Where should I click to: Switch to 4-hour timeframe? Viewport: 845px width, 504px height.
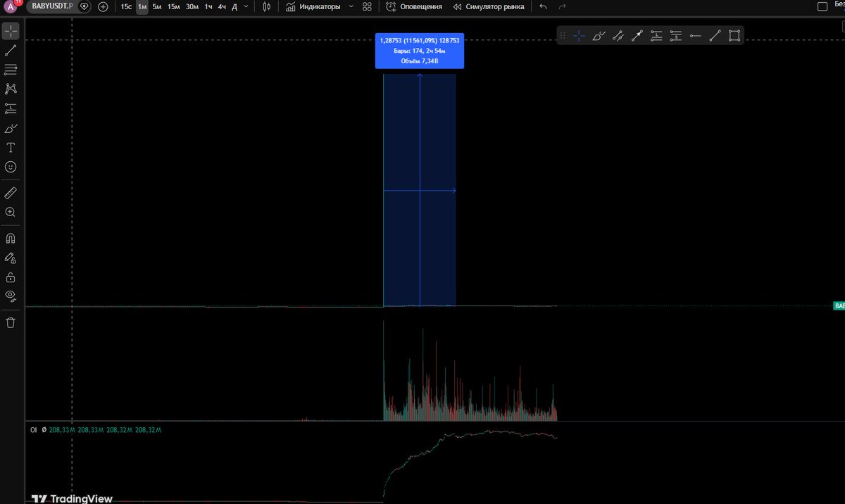pos(222,6)
